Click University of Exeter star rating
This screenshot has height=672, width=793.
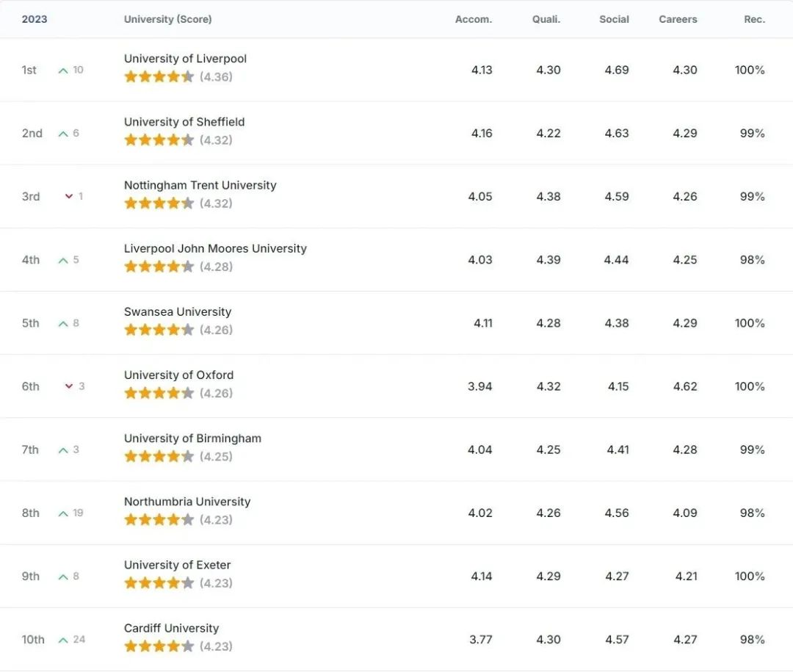[159, 582]
